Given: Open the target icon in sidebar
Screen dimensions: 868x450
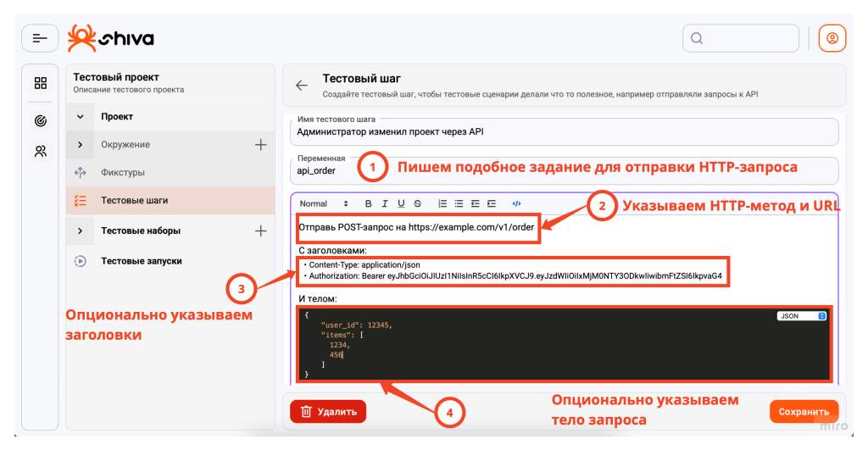Looking at the screenshot, I should click(41, 120).
